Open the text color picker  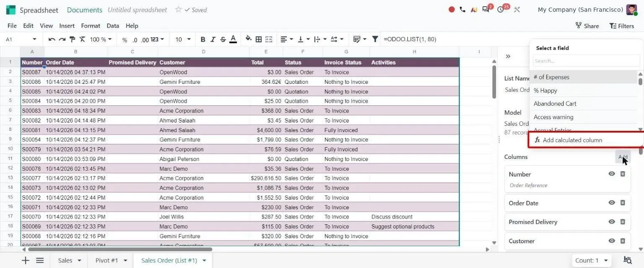(233, 39)
